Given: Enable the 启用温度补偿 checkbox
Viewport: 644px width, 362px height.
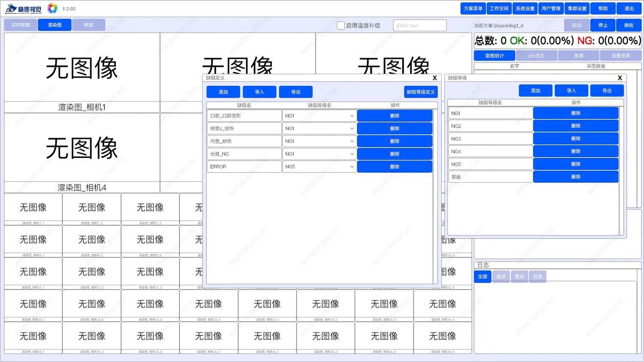Looking at the screenshot, I should tap(340, 26).
